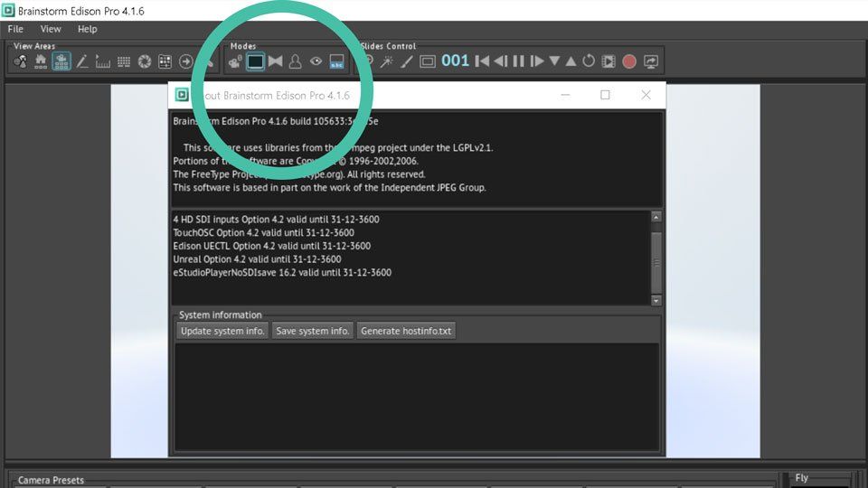Toggle the abc text overlay mode
Screen dimensions: 868x488
click(336, 61)
